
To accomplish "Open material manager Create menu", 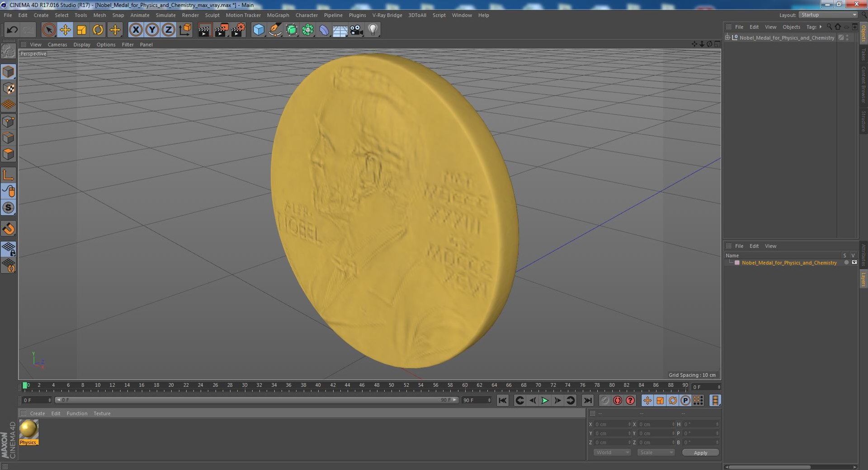I will tap(38, 413).
